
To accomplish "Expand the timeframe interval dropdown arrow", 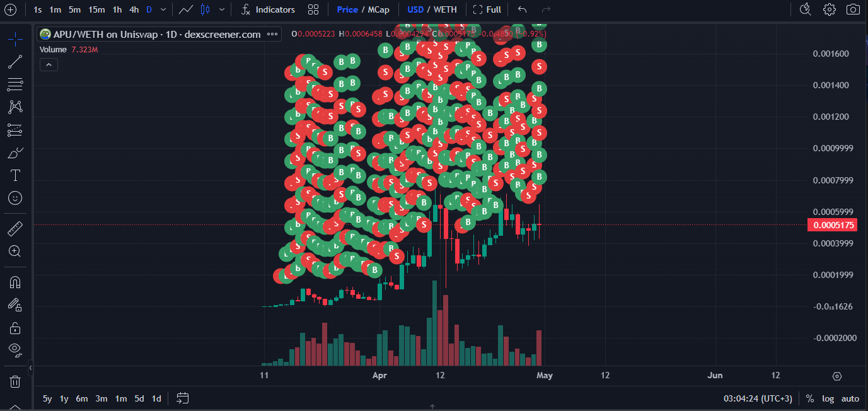I will [164, 9].
